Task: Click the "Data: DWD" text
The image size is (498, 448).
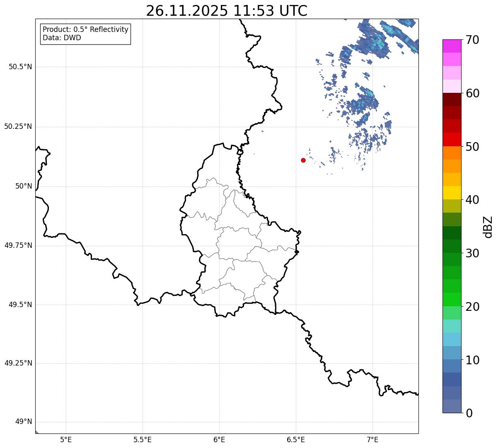Action: click(x=62, y=38)
